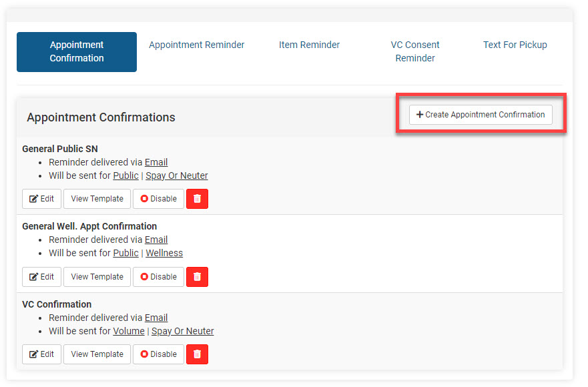Image resolution: width=588 pixels, height=387 pixels.
Task: View Template for General Public SN
Action: (97, 199)
